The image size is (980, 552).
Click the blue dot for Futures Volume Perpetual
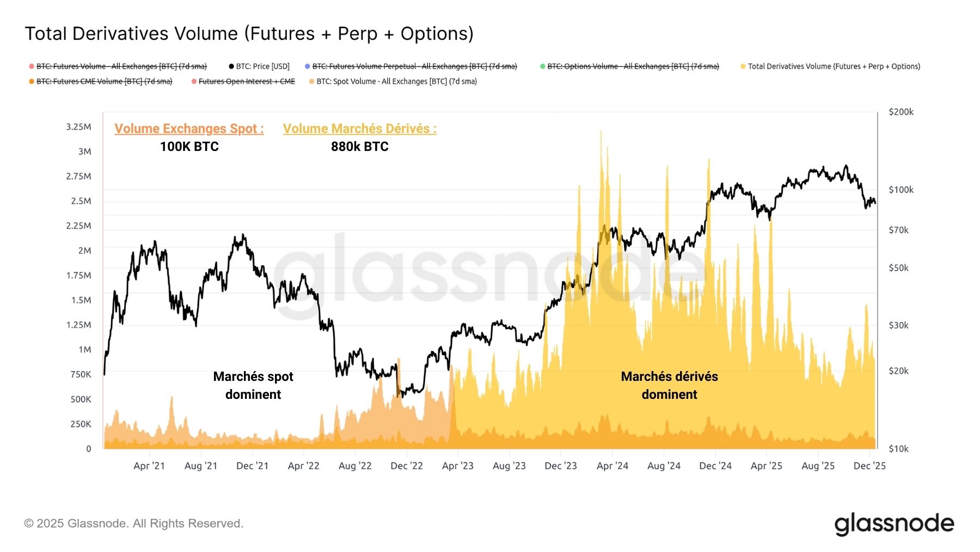click(308, 66)
